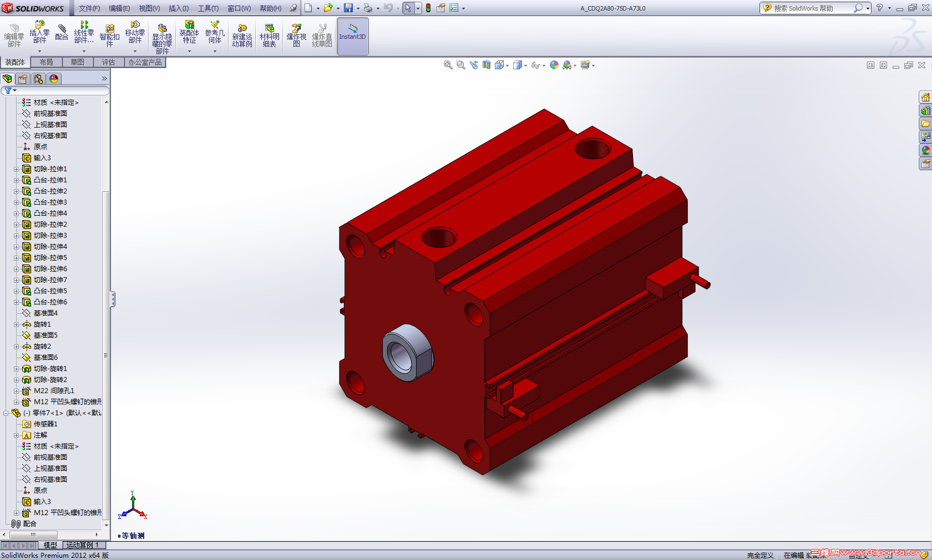This screenshot has height=560, width=932.
Task: Open PropertyManager tab icon
Action: pyautogui.click(x=23, y=79)
